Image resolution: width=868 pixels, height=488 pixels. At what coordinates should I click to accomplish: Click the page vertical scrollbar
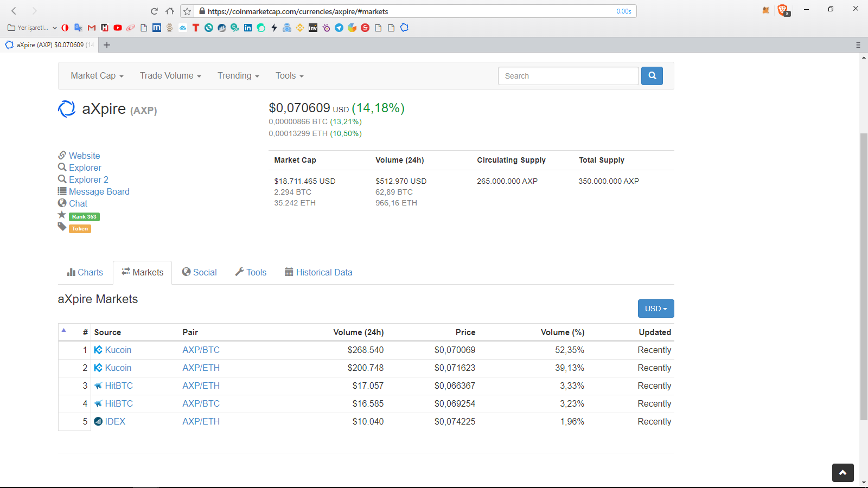point(864,277)
